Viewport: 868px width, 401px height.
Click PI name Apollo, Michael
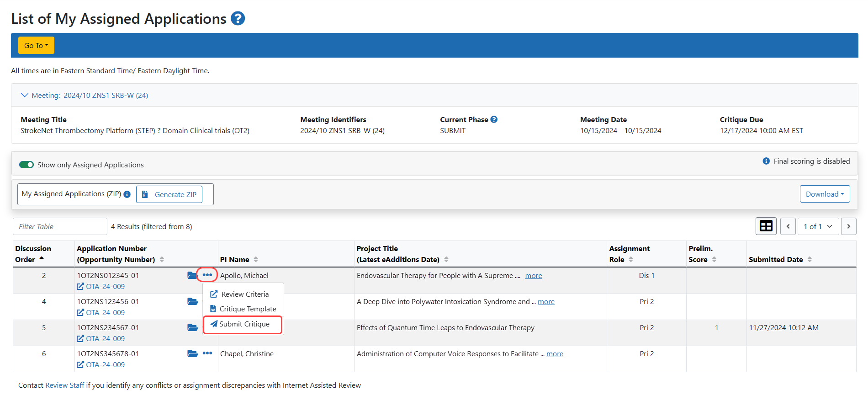(244, 276)
